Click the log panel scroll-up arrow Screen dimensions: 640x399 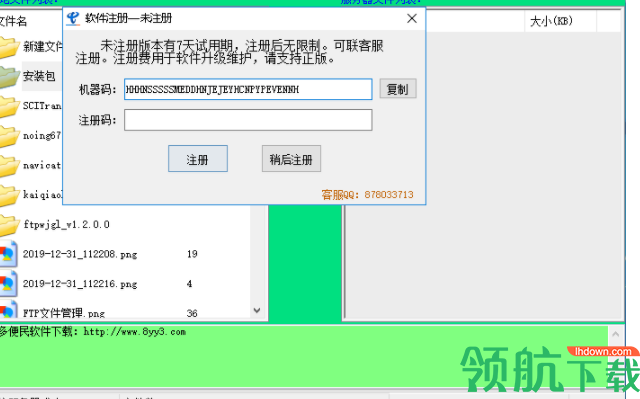[x=616, y=334]
